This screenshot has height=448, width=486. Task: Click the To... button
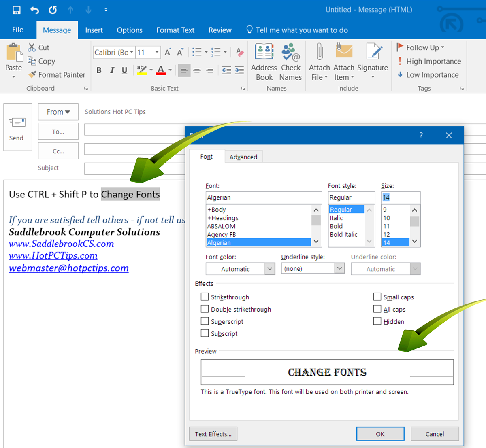(x=58, y=132)
